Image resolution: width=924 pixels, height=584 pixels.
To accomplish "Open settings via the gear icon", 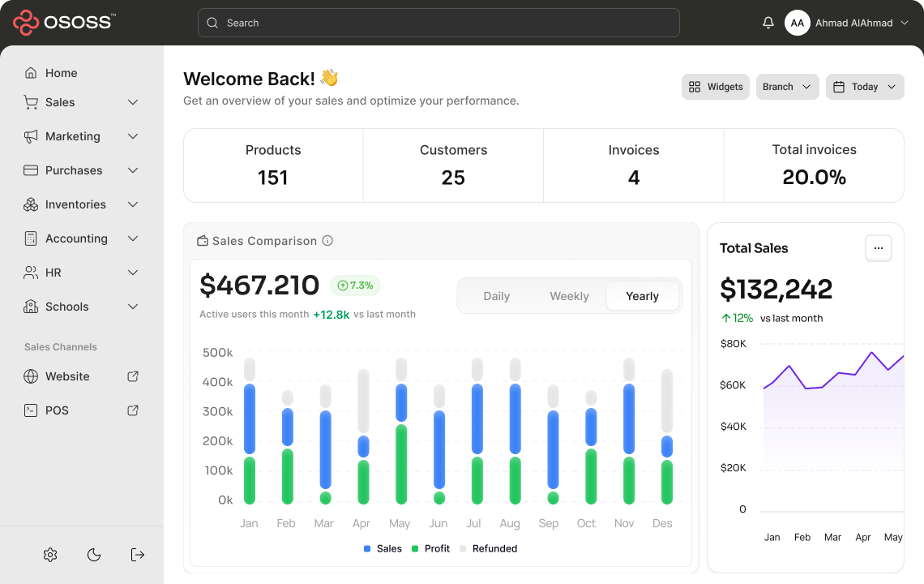I will pos(50,555).
